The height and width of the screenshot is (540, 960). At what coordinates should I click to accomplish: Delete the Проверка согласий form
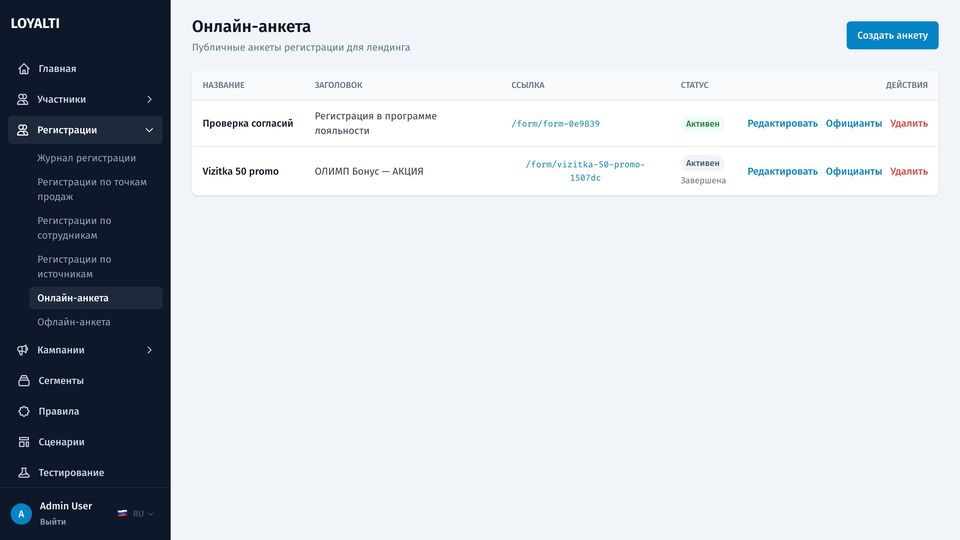(x=909, y=124)
